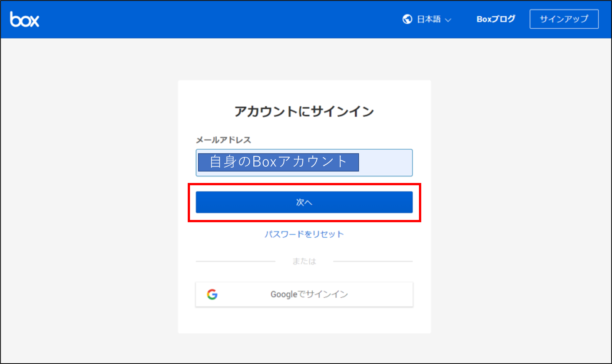
Task: Expand the chevron next to 日本語
Action: coord(449,20)
